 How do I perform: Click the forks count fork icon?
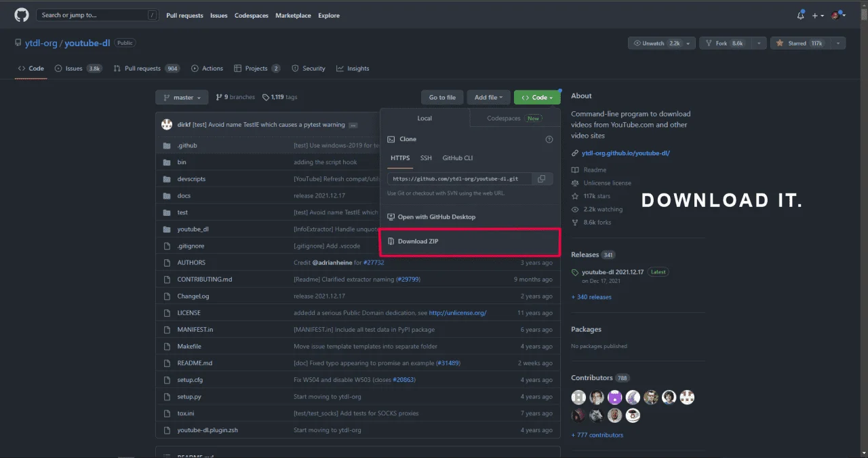point(576,223)
